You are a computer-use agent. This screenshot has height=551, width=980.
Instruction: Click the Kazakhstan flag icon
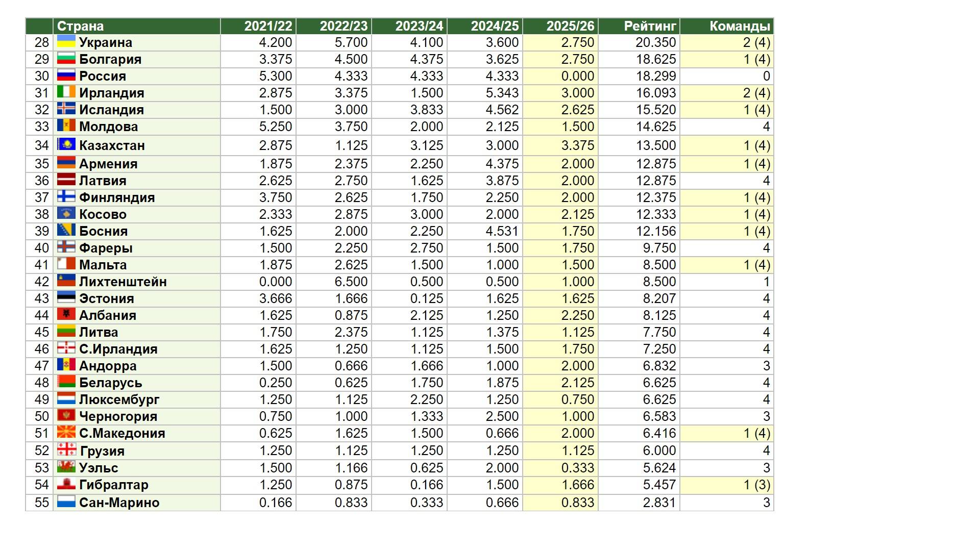66,144
